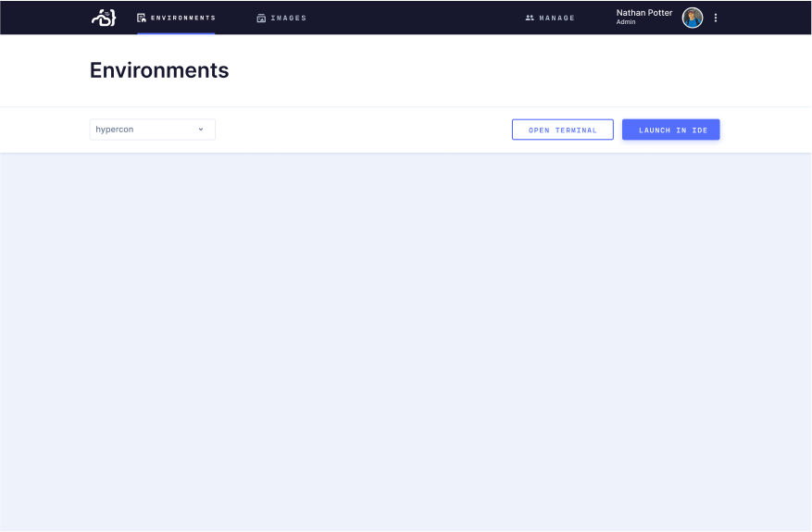The width and height of the screenshot is (812, 532).
Task: Click the Admin role label
Action: [x=626, y=22]
